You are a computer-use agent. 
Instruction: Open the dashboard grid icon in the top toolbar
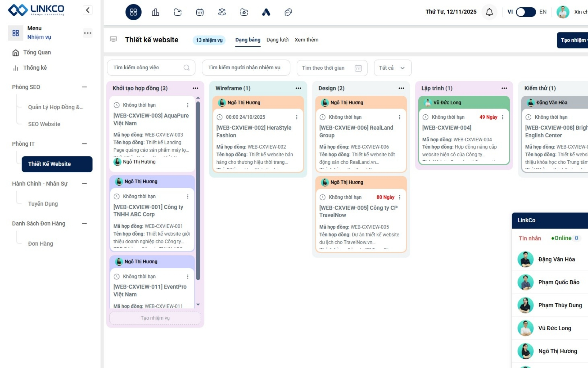(133, 12)
